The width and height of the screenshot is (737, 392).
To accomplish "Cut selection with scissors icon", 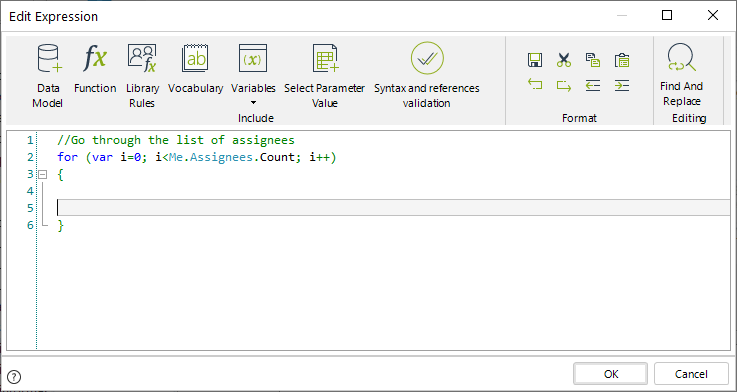I will (x=564, y=60).
